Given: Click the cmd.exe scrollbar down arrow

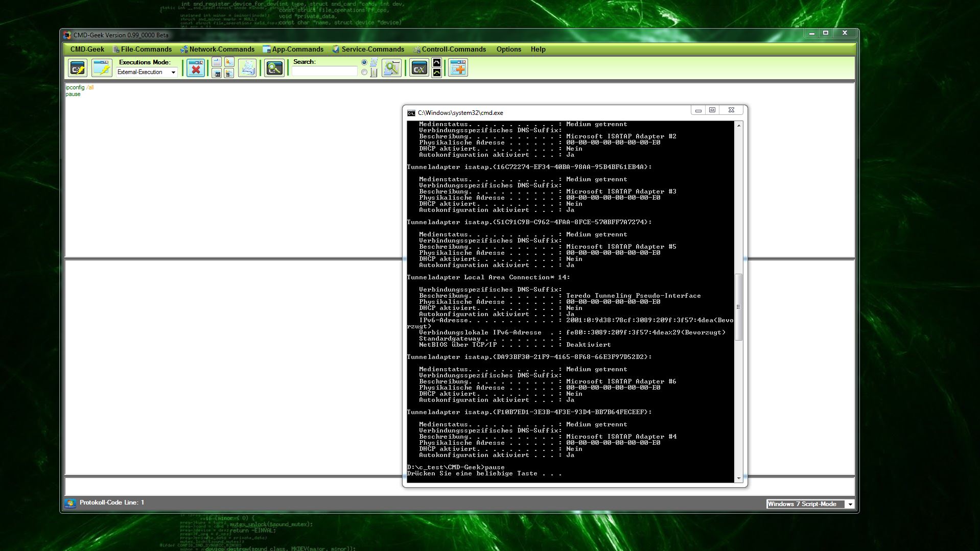Looking at the screenshot, I should point(738,478).
